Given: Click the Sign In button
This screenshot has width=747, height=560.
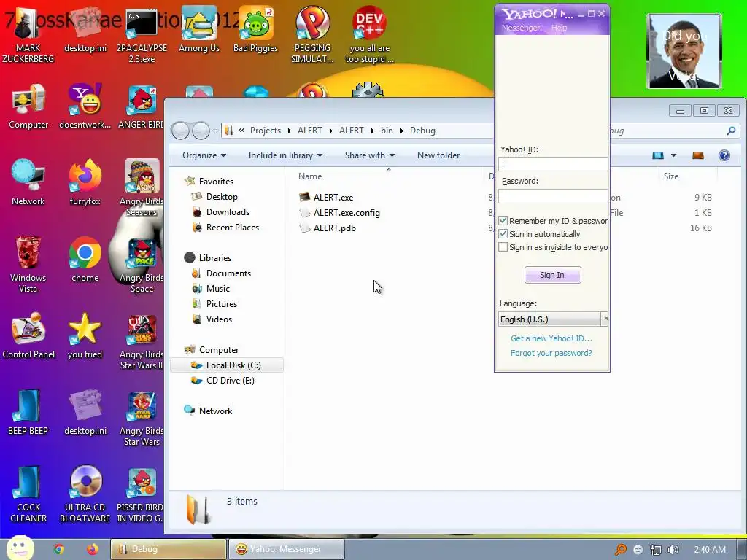Looking at the screenshot, I should [553, 275].
